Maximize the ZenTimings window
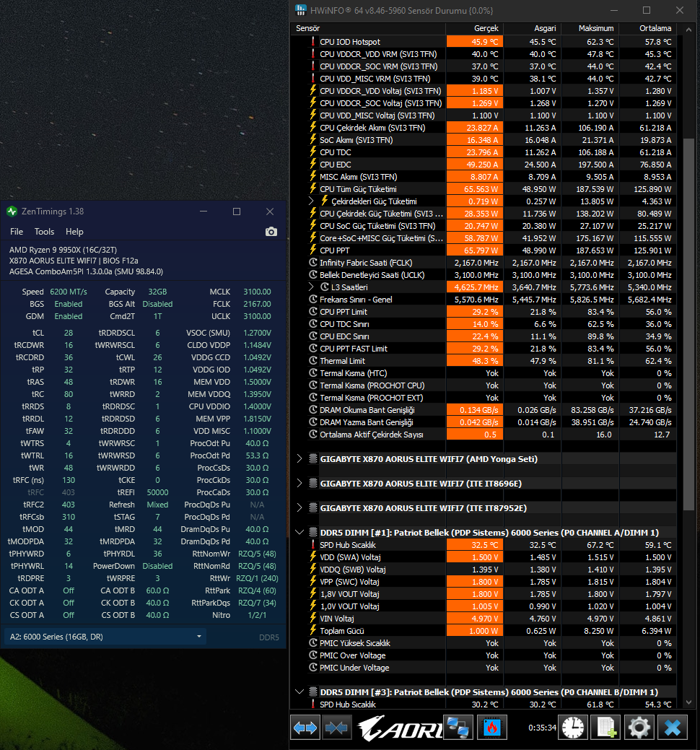Screen dimensions: 700x750 point(237,212)
